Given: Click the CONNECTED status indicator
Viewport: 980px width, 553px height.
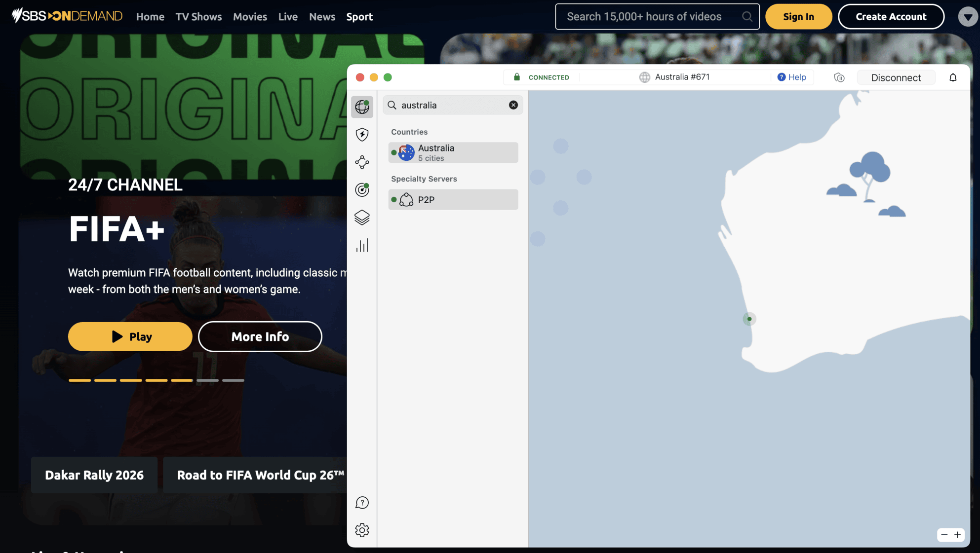Looking at the screenshot, I should coord(542,77).
